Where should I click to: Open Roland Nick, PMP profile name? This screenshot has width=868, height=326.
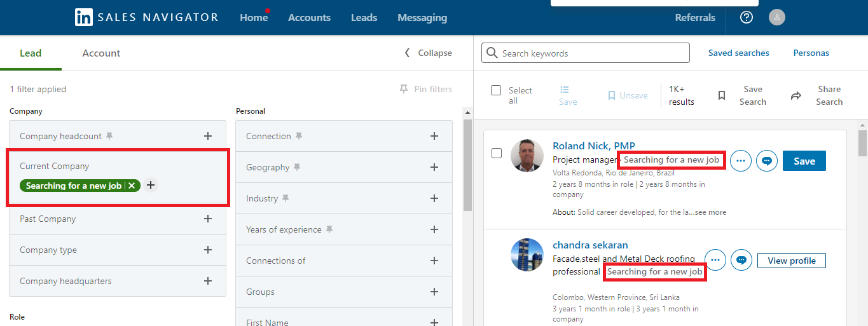(x=594, y=146)
